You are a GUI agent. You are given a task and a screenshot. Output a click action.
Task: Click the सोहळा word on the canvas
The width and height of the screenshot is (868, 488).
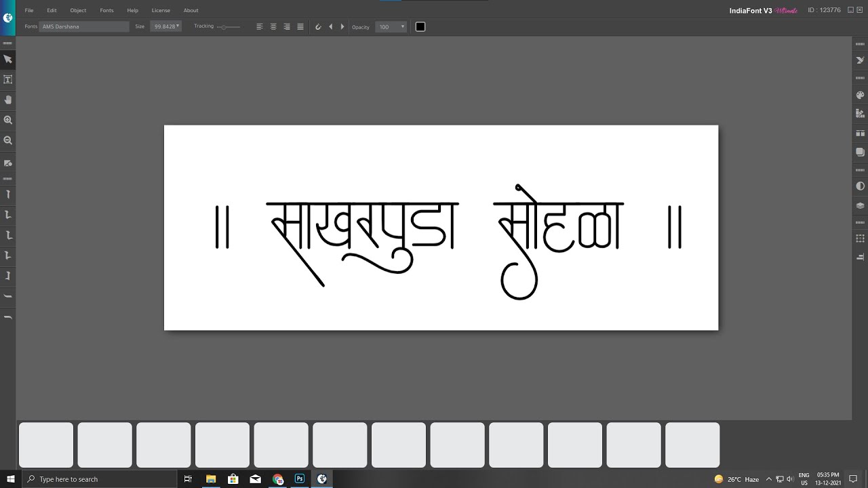tap(559, 241)
